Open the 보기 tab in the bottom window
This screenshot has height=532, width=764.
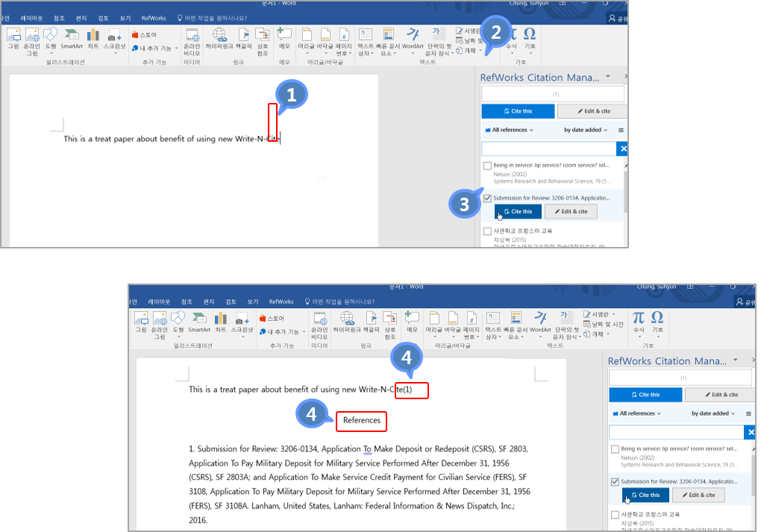tap(253, 301)
